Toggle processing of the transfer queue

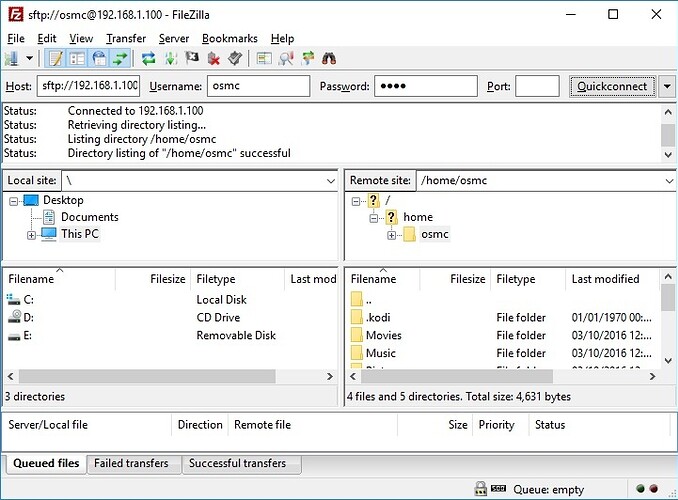(x=171, y=58)
